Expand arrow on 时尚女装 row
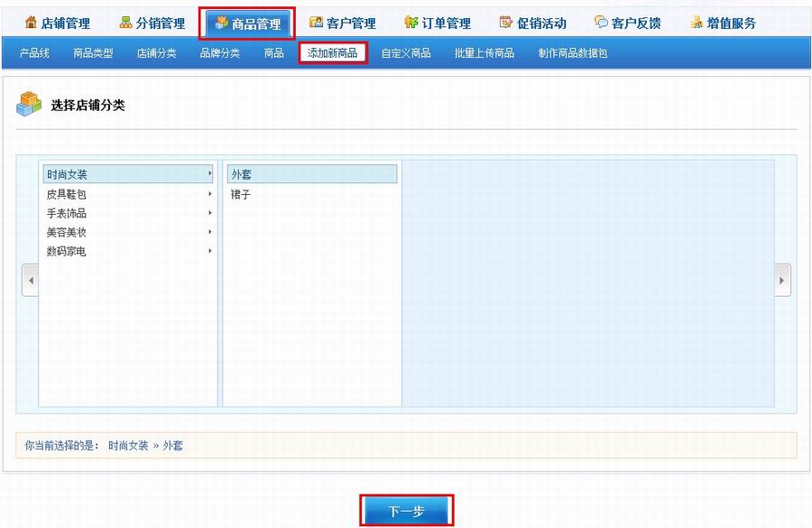 point(209,173)
